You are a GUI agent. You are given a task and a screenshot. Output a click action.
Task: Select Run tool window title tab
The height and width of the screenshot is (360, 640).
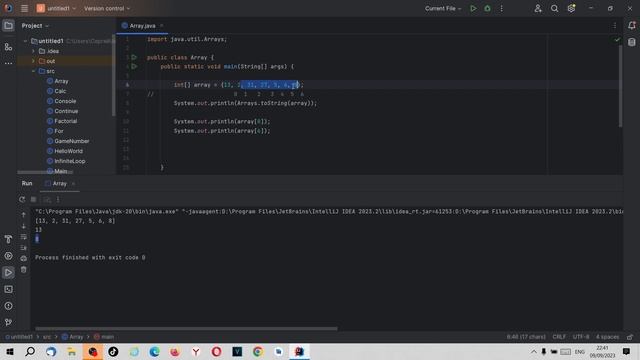(x=27, y=183)
